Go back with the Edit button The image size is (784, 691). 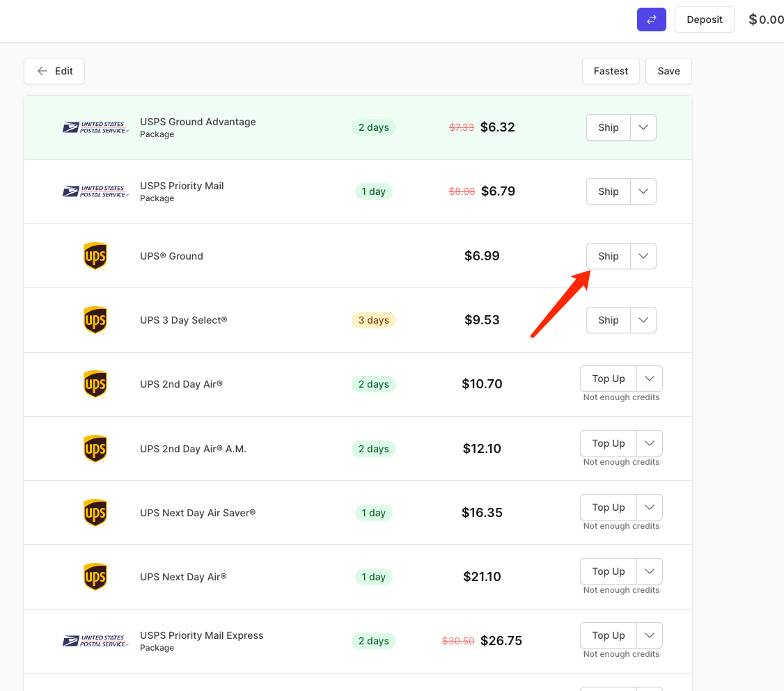click(54, 71)
